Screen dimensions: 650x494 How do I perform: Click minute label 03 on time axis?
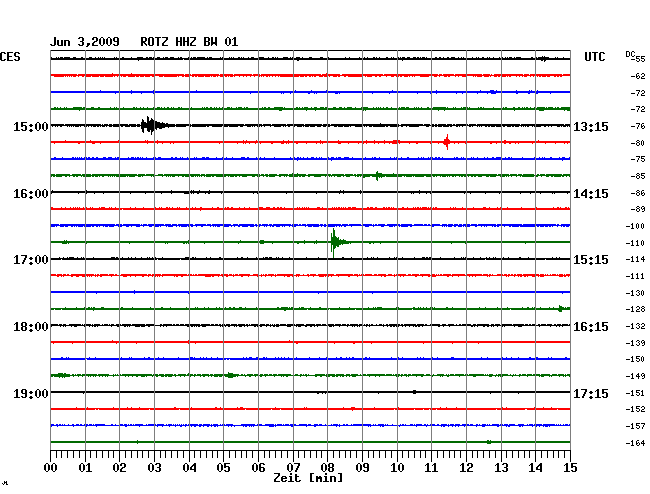154,468
